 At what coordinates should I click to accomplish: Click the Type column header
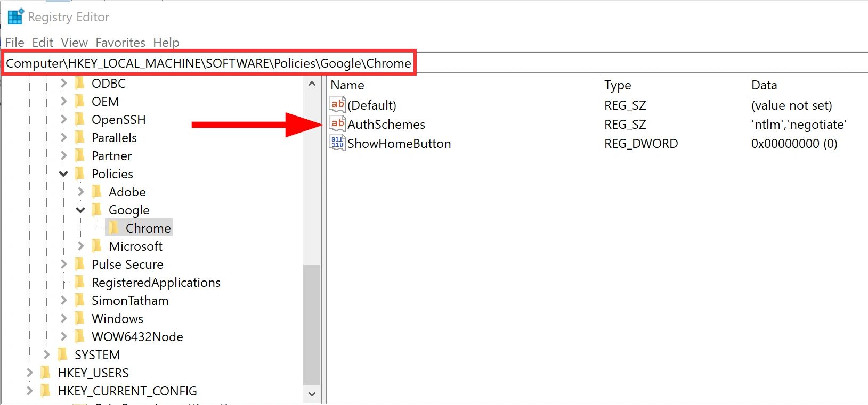(618, 85)
